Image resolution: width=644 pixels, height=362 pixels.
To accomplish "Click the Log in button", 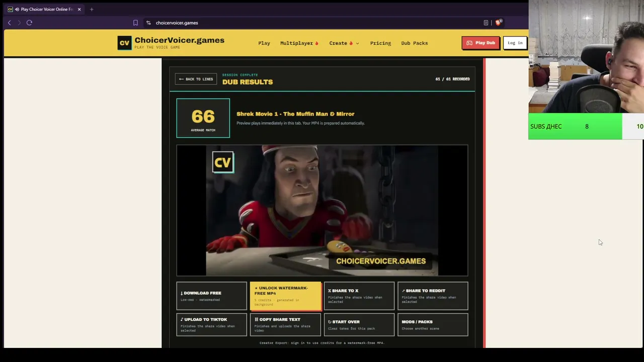I will [x=515, y=43].
